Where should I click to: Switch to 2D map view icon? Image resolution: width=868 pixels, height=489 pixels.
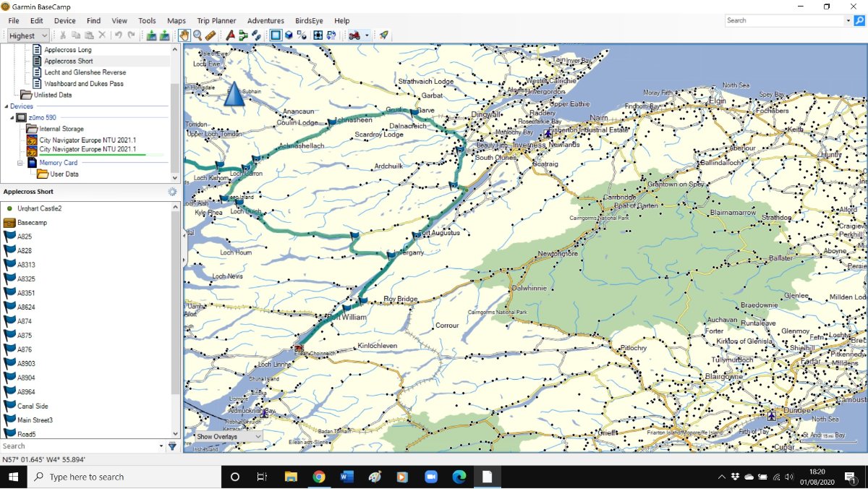coord(276,35)
